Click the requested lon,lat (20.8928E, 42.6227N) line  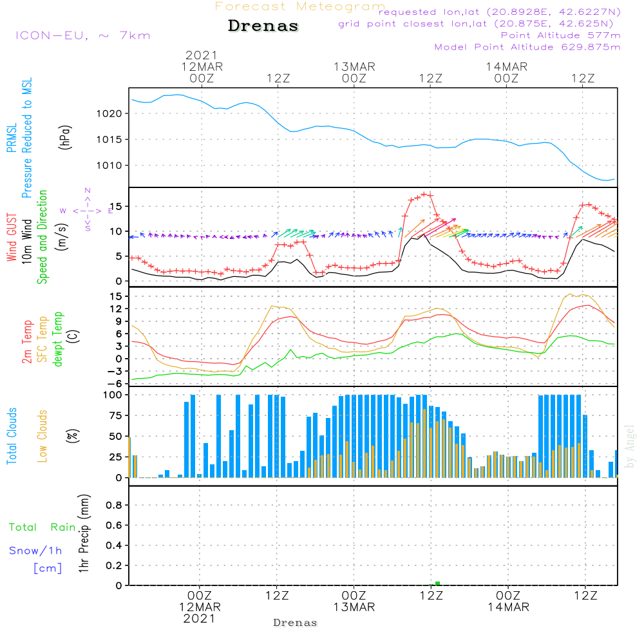tap(500, 12)
